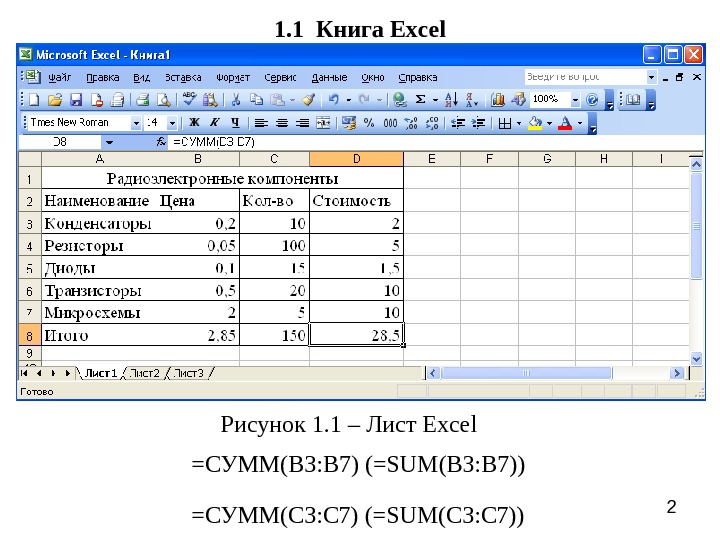Open the Файл menu
The image size is (720, 540).
[60, 77]
